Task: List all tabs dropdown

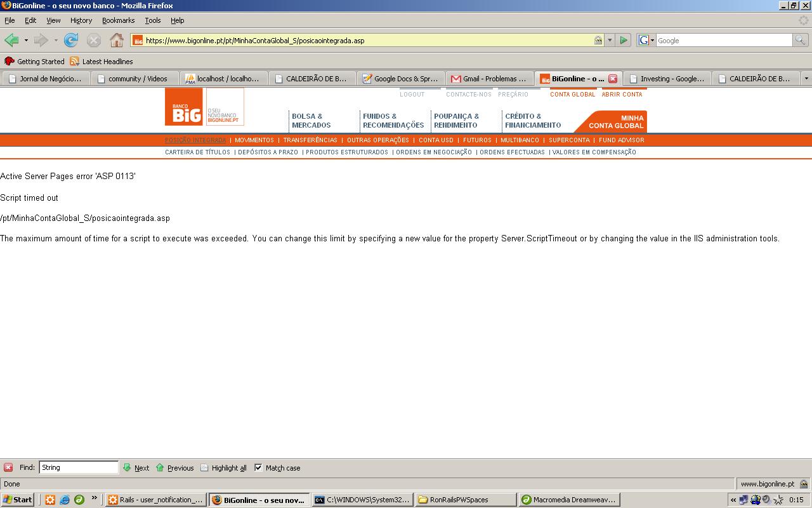Action: click(x=806, y=79)
